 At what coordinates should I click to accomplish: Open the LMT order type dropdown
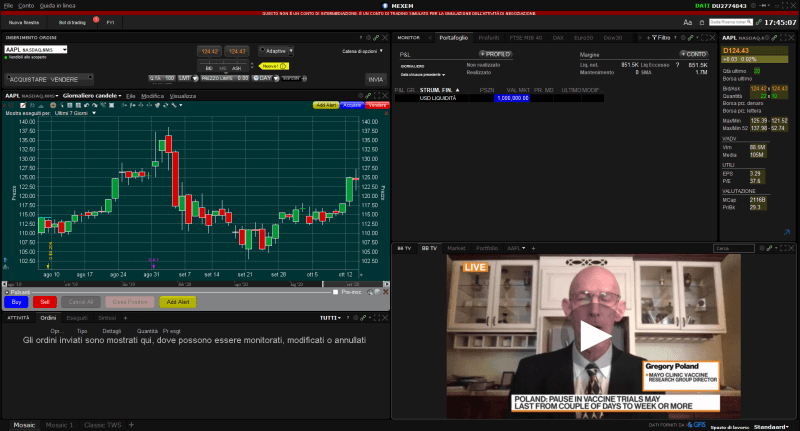pos(195,79)
